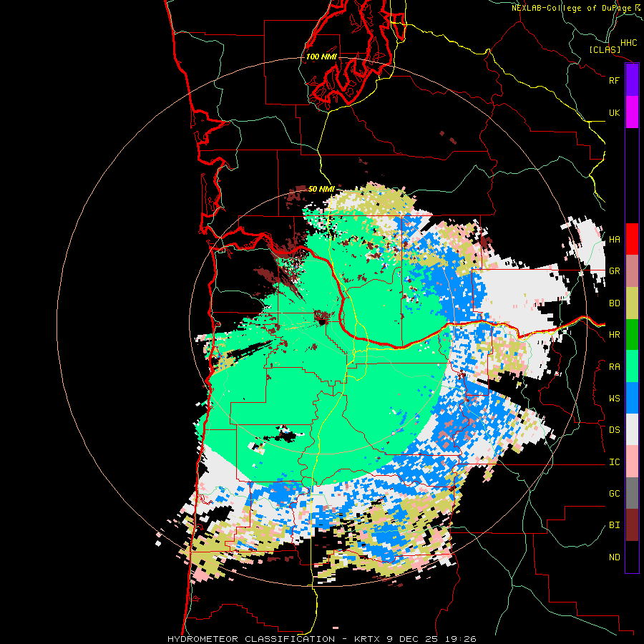Click the blue WS legend swatch
Viewport: 644px width, 644px height.
click(x=632, y=398)
